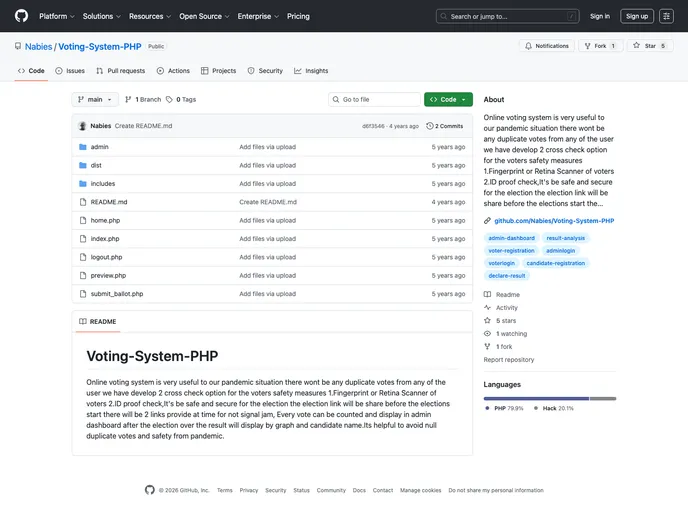Click the Go to file input
Image resolution: width=688 pixels, height=512 pixels.
click(378, 100)
